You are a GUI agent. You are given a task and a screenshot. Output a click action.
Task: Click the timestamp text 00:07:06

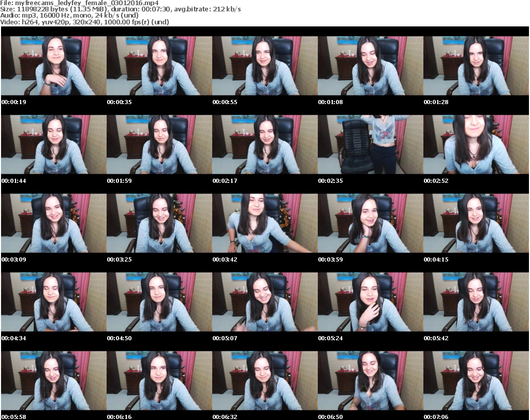click(x=436, y=417)
